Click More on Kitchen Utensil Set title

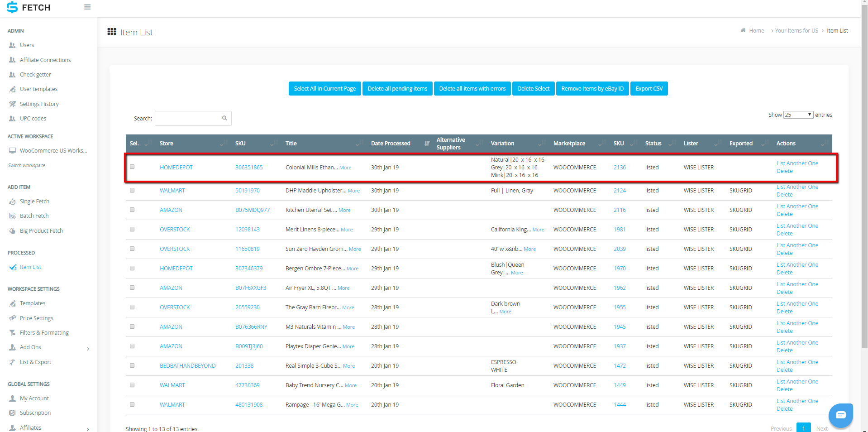coord(344,210)
